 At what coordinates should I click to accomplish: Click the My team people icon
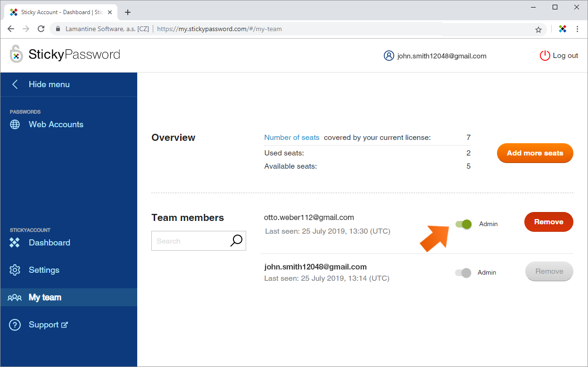(x=15, y=297)
